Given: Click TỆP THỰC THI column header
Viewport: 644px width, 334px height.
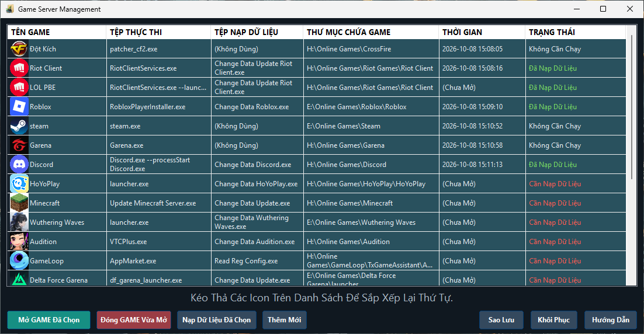Looking at the screenshot, I should [158, 32].
